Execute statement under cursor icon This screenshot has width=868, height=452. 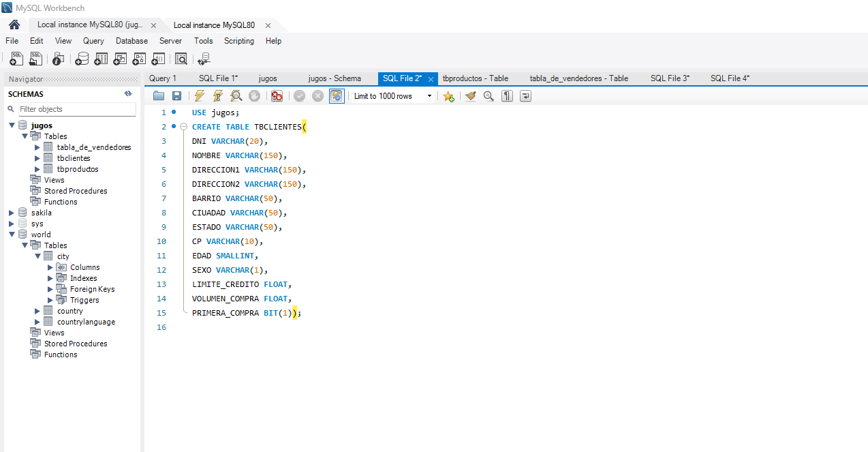click(x=218, y=96)
